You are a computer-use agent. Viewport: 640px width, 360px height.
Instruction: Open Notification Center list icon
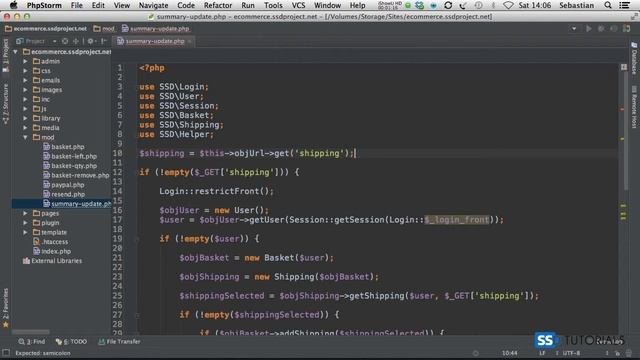[624, 5]
